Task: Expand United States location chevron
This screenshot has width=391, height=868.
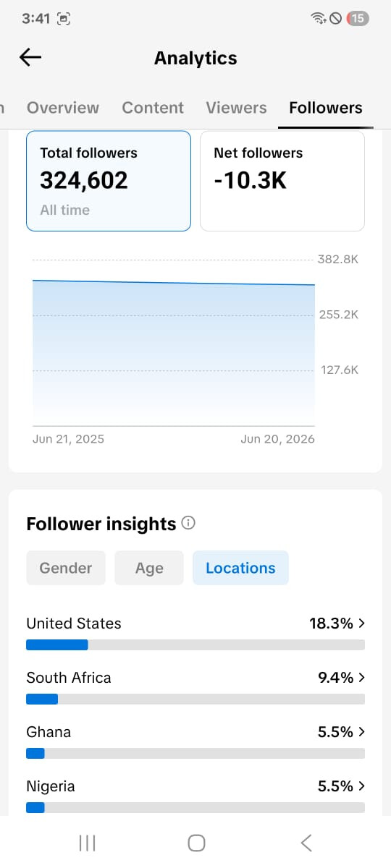Action: point(361,624)
